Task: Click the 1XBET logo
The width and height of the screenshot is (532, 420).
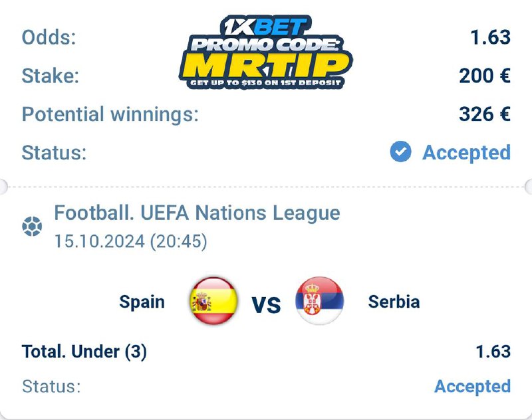Action: pos(265,26)
